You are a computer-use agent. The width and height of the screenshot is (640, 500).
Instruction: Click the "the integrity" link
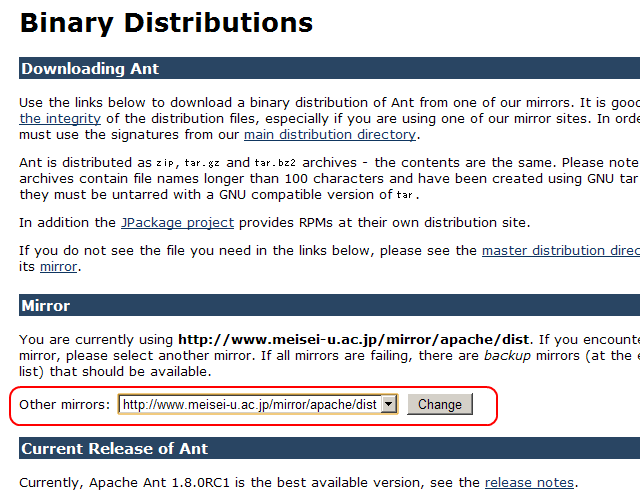58,118
